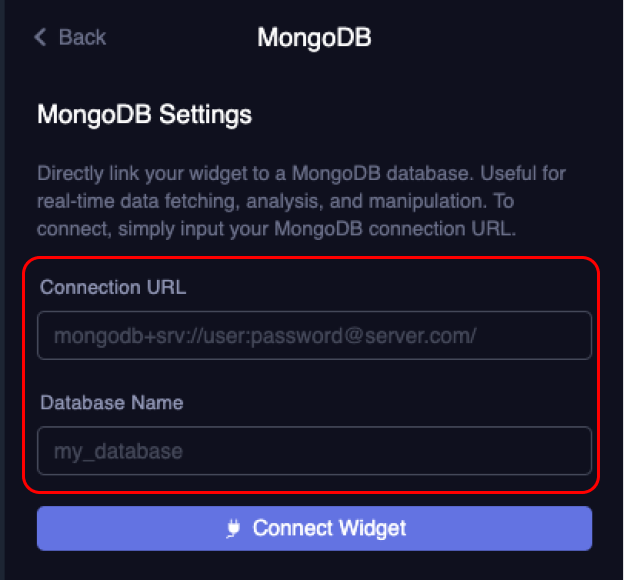This screenshot has width=624, height=580.
Task: Go back using the Back label
Action: pyautogui.click(x=82, y=38)
